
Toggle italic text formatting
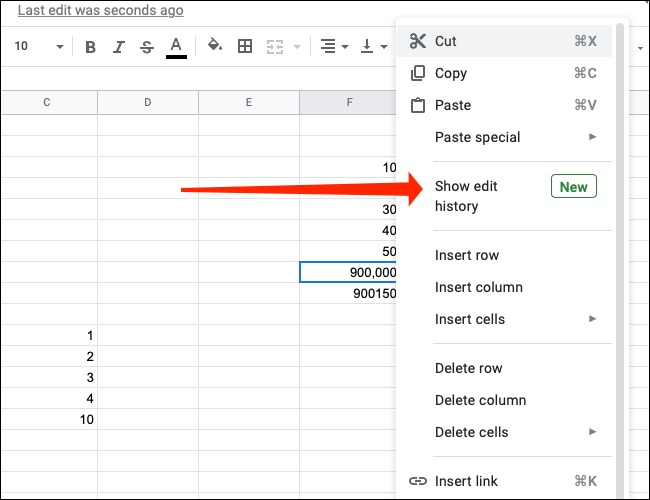pos(119,46)
